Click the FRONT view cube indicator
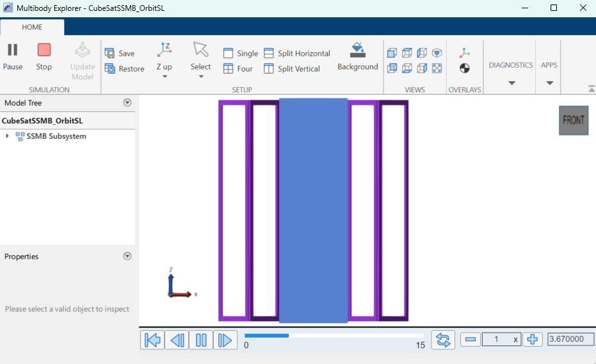This screenshot has width=596, height=364. (x=574, y=120)
